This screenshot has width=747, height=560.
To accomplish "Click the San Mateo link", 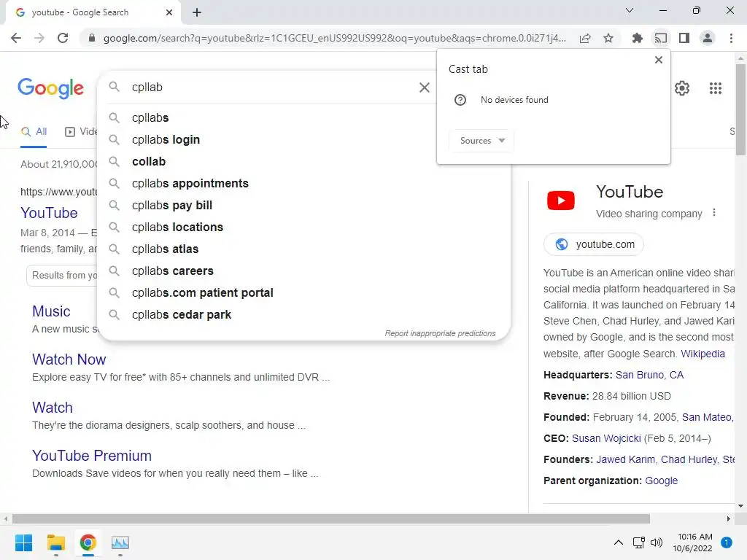I will [x=707, y=417].
